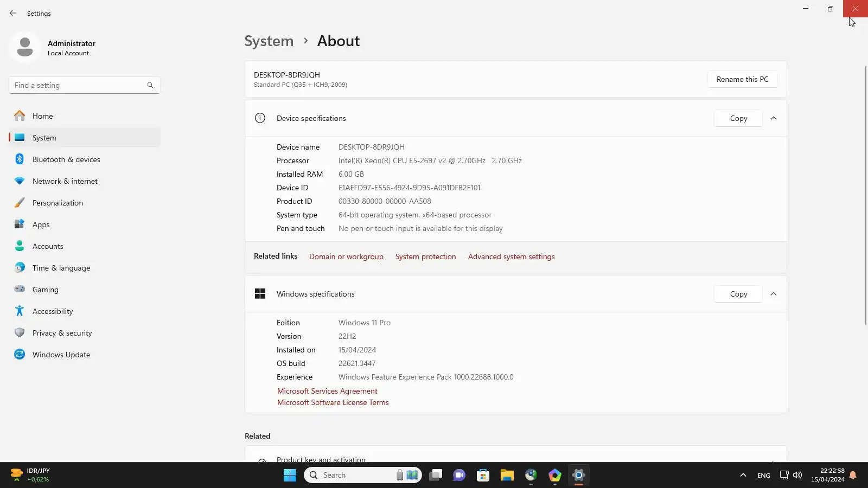Click the search magnifier in Find a setting
Viewport: 868px width, 488px height.
(150, 85)
